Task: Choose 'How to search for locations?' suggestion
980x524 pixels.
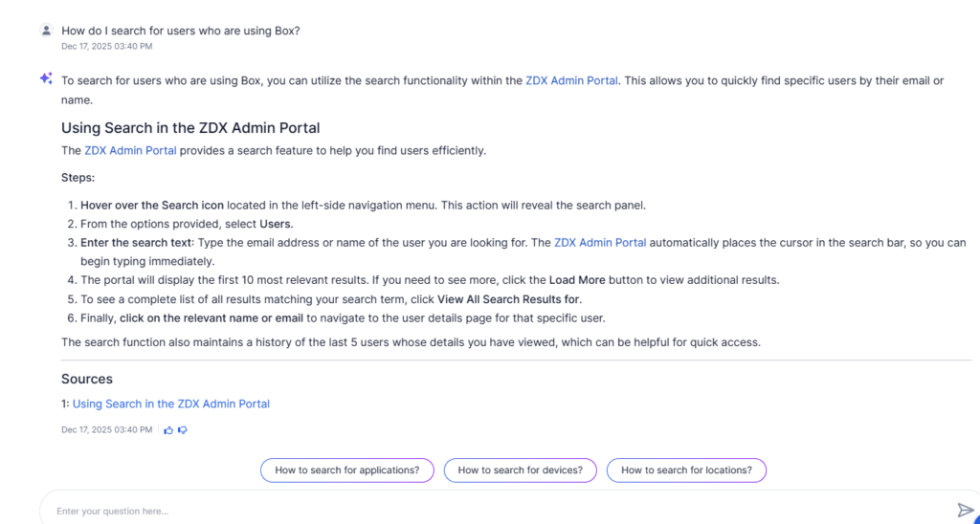Action: pos(686,470)
